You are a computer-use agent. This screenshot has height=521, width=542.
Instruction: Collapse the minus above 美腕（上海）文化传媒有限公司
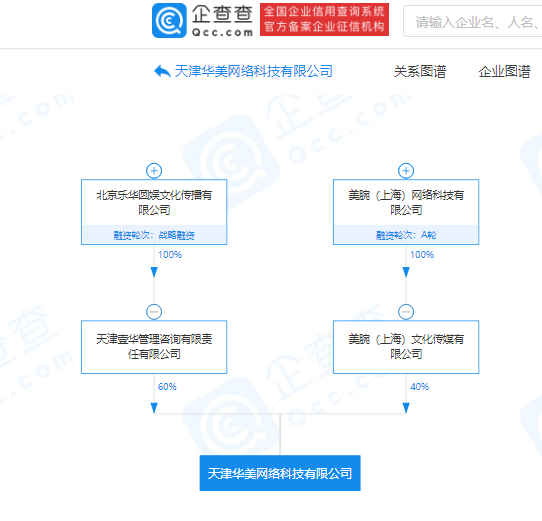point(406,312)
